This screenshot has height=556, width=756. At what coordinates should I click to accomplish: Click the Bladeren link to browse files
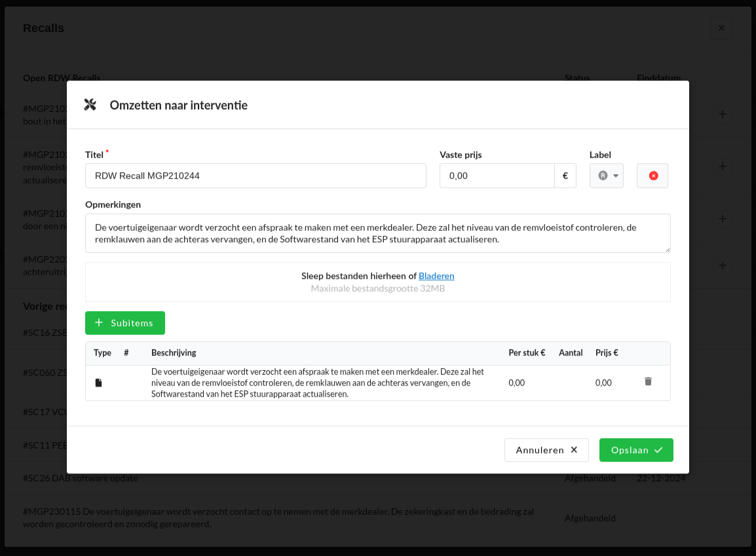(x=436, y=276)
